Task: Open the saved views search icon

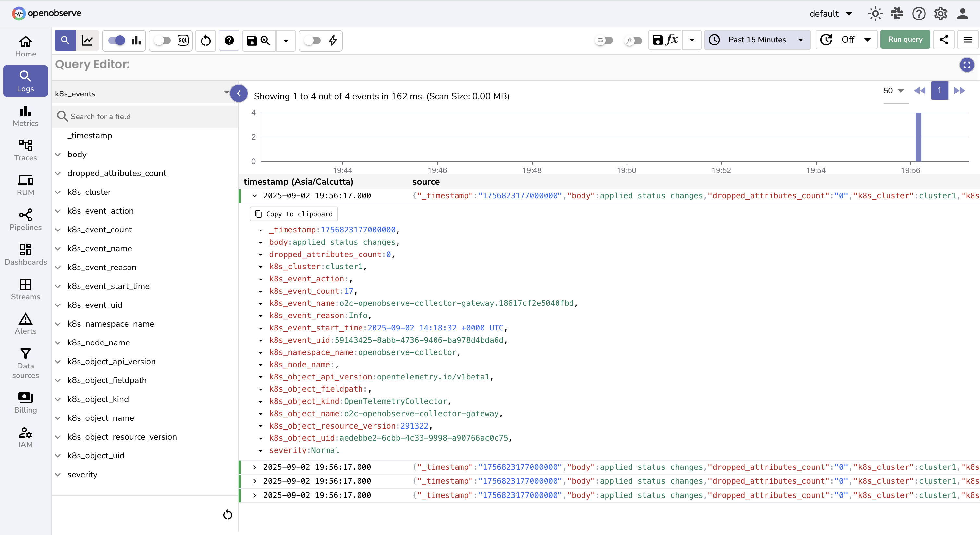Action: tap(265, 40)
